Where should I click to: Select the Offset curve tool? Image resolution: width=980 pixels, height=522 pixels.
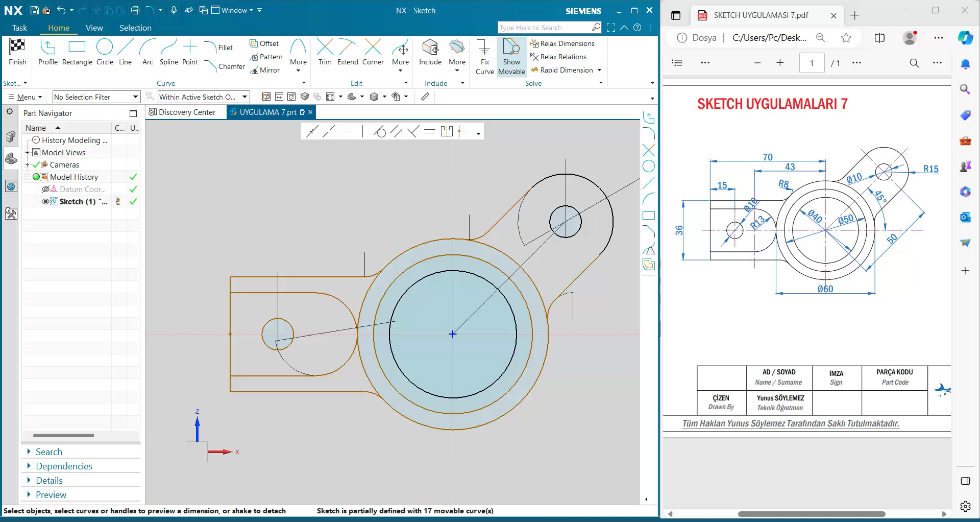pos(264,43)
